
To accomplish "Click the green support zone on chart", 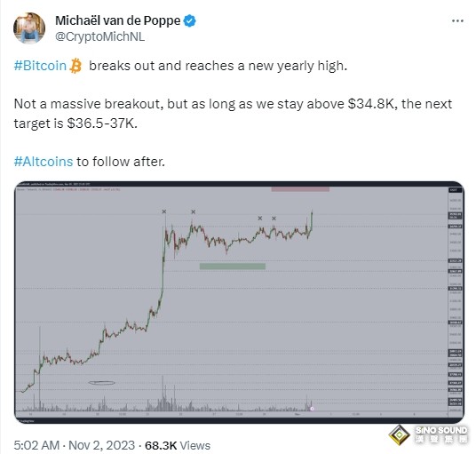I will pyautogui.click(x=233, y=267).
